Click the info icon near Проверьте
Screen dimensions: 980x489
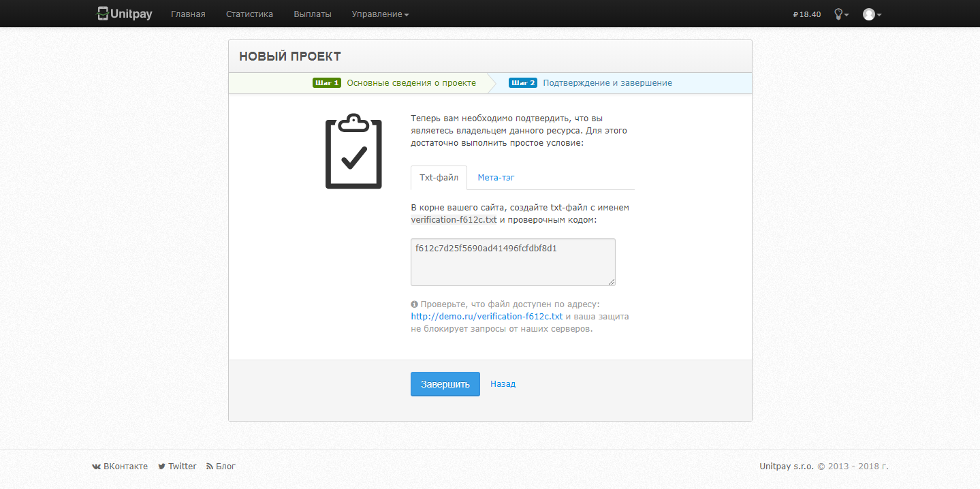pos(414,304)
